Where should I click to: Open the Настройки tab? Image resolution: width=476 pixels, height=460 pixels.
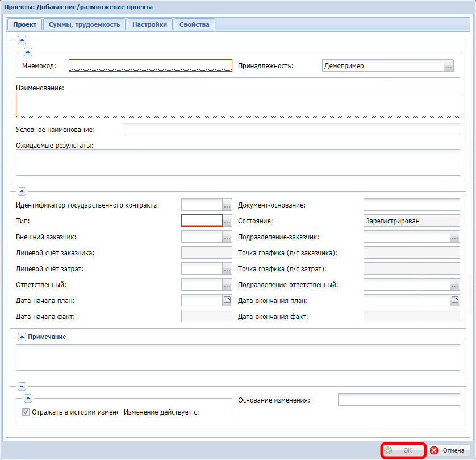click(149, 24)
